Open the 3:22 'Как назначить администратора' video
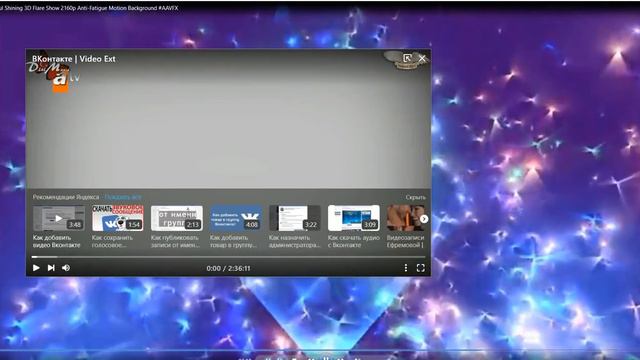 pos(295,218)
